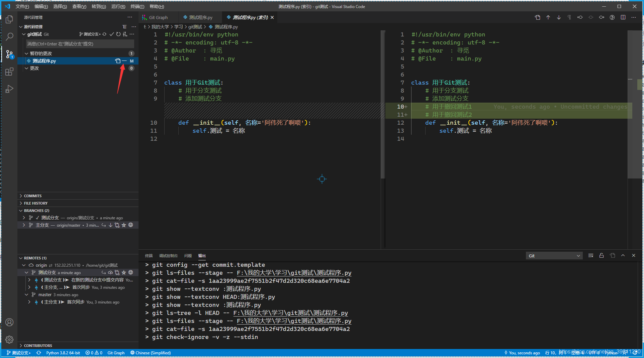Click Chinese (Simplified) in status bar
This screenshot has width=644, height=358.
[151, 353]
